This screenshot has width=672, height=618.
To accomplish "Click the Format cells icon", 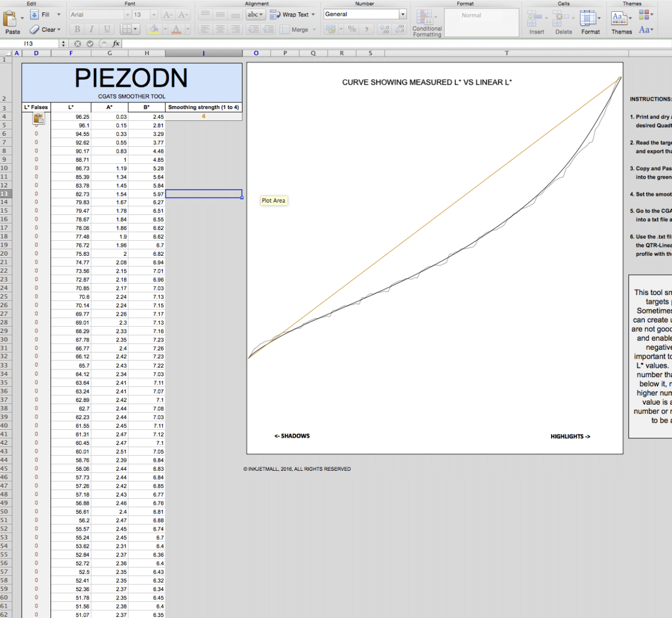I will [588, 19].
